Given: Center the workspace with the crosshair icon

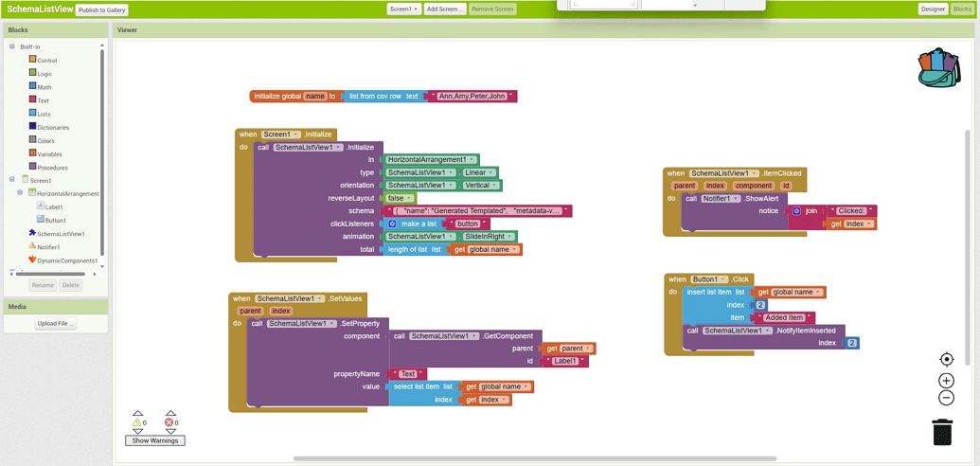Looking at the screenshot, I should coord(946,359).
